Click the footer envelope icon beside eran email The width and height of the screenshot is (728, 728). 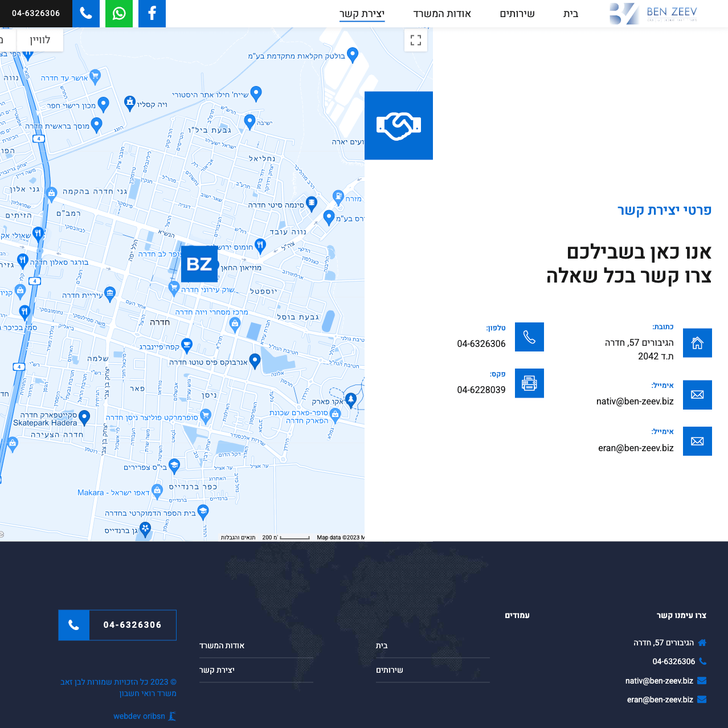(702, 700)
